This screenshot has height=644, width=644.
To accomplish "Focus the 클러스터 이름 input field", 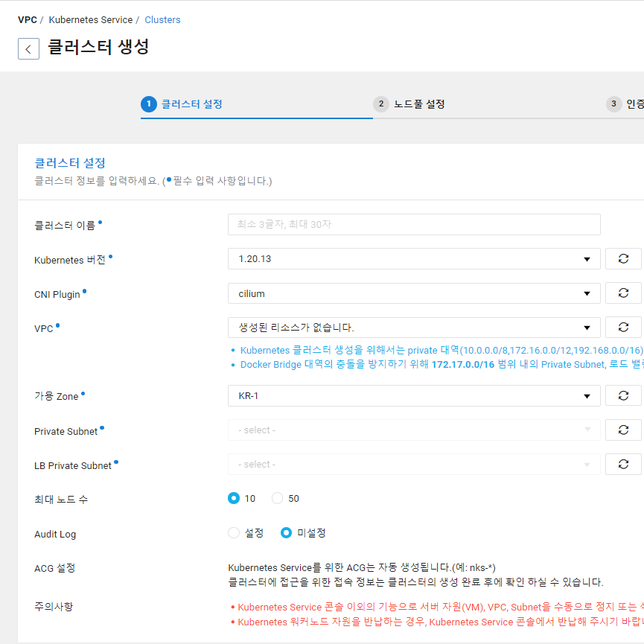I will [x=414, y=224].
